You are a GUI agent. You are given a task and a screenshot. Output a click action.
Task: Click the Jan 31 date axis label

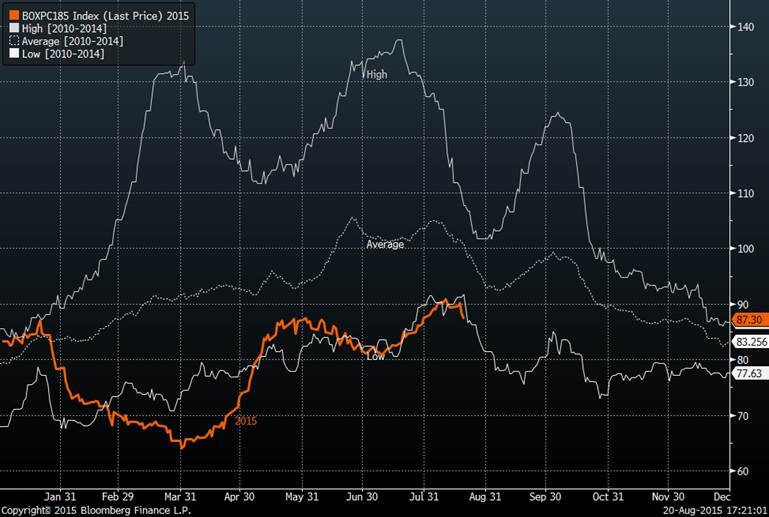click(x=61, y=495)
